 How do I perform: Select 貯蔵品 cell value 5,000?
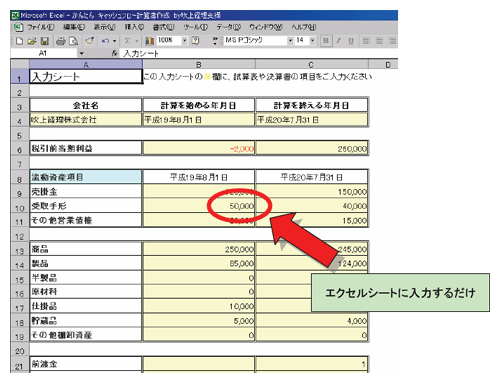click(199, 320)
